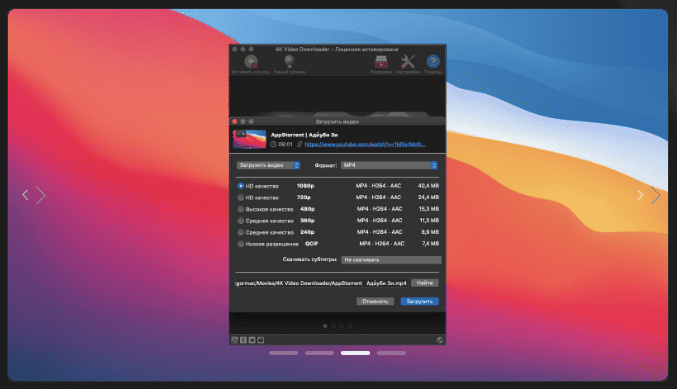Screen dimensions: 677x389
Task: Open the subtitles download dropdown
Action: [x=391, y=260]
